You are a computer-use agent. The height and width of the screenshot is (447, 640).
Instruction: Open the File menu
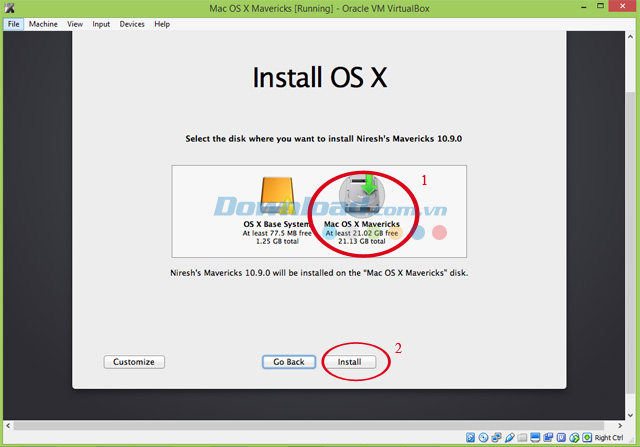point(13,24)
